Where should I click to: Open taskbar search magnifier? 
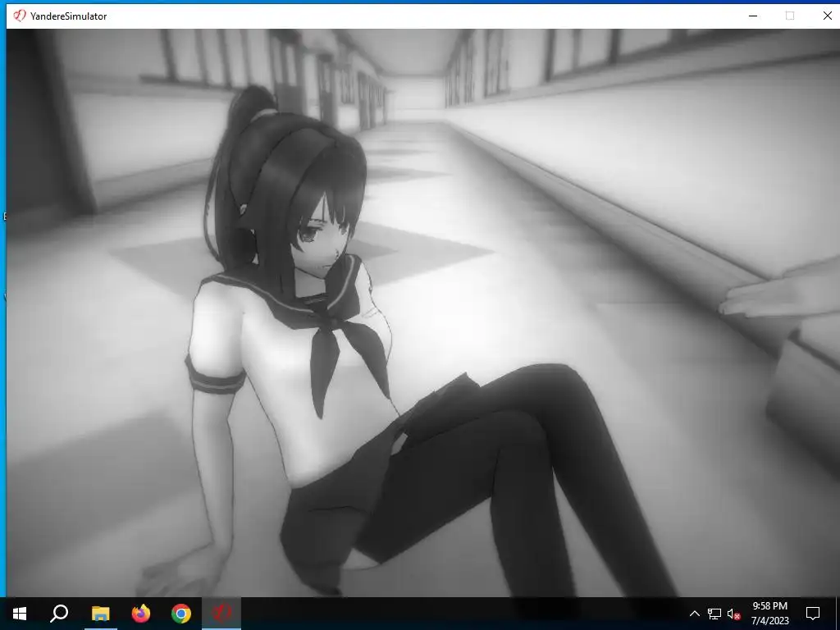point(59,613)
